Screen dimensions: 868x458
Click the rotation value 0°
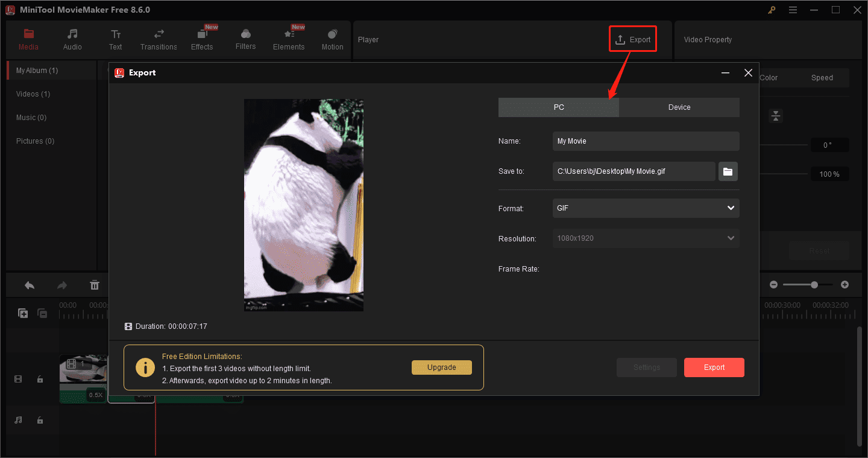829,145
